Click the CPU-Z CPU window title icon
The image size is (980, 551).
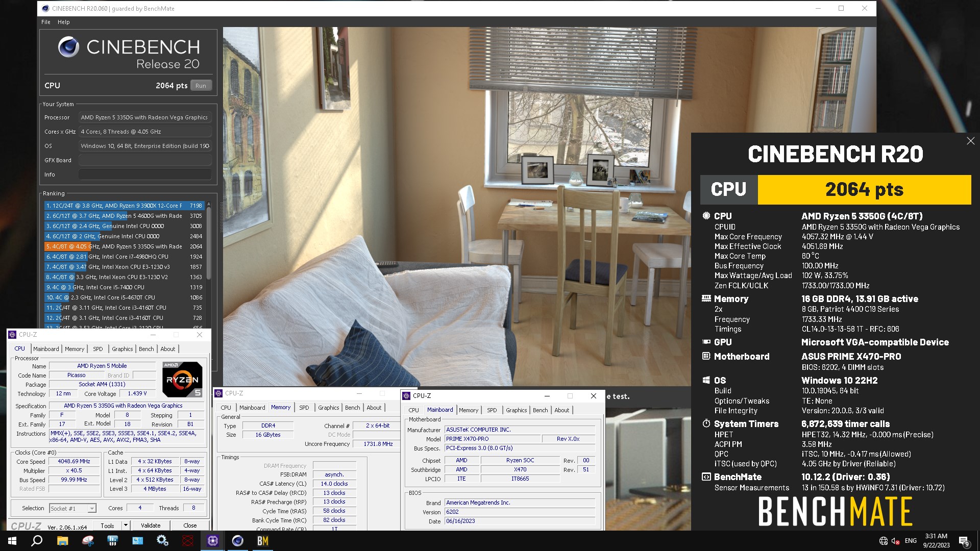coord(13,335)
